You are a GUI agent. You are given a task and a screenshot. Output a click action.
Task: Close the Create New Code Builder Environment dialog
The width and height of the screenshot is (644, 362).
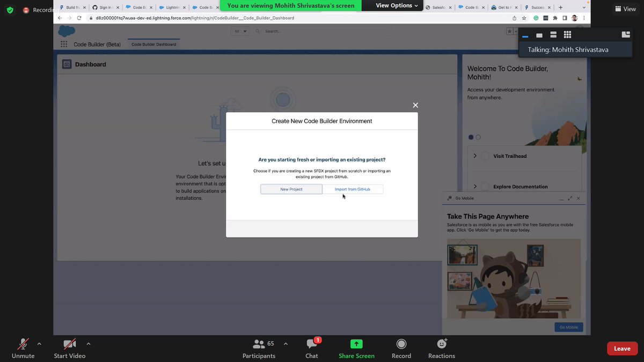click(415, 105)
